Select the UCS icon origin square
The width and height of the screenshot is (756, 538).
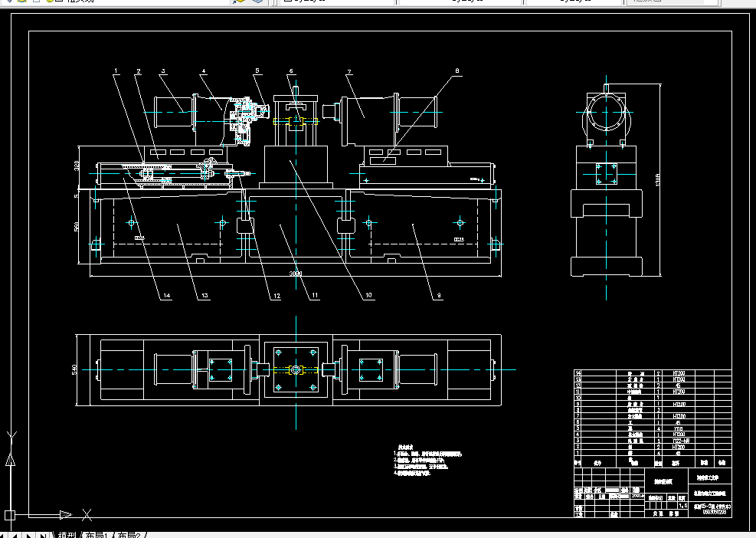[10, 515]
